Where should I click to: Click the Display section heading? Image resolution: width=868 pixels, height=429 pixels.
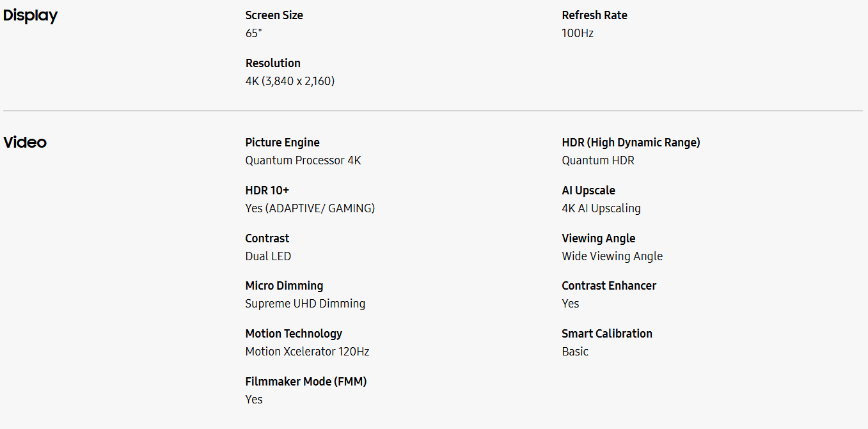[31, 16]
